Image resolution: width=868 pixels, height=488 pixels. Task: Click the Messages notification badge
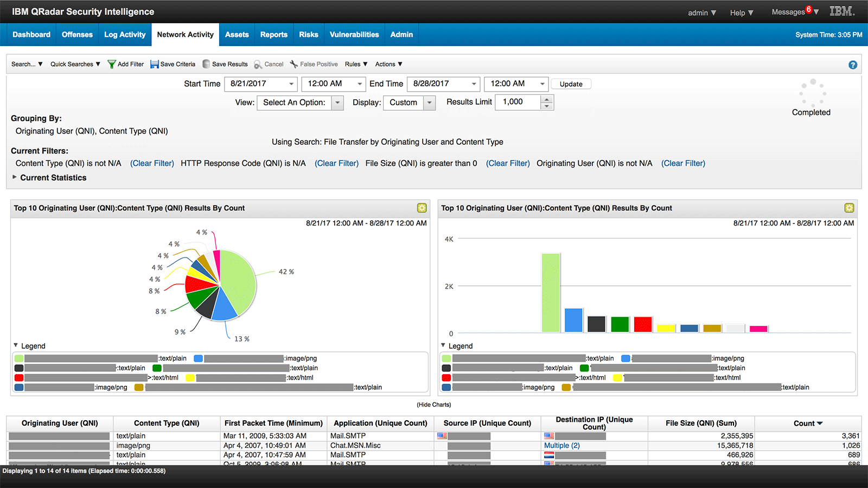click(x=809, y=9)
